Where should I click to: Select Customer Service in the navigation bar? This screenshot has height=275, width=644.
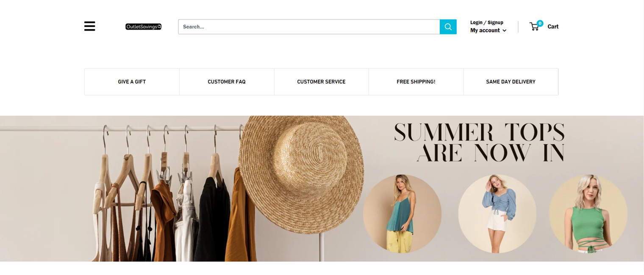321,82
